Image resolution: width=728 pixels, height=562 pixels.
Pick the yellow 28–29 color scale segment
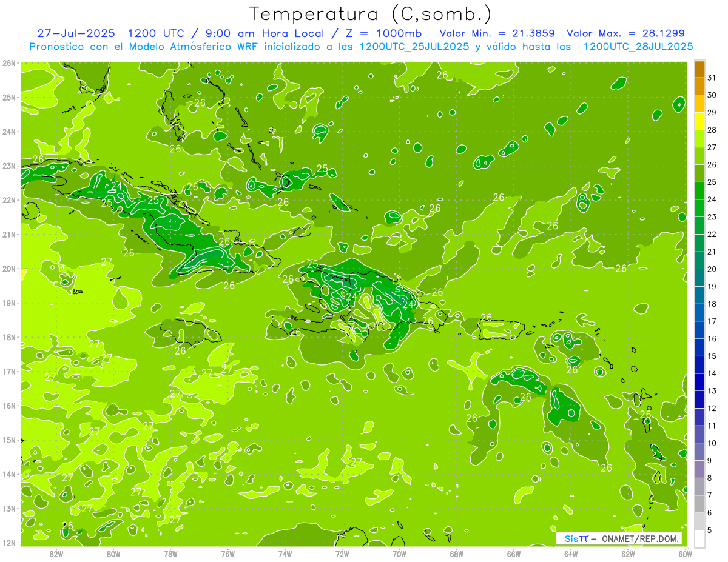point(699,121)
